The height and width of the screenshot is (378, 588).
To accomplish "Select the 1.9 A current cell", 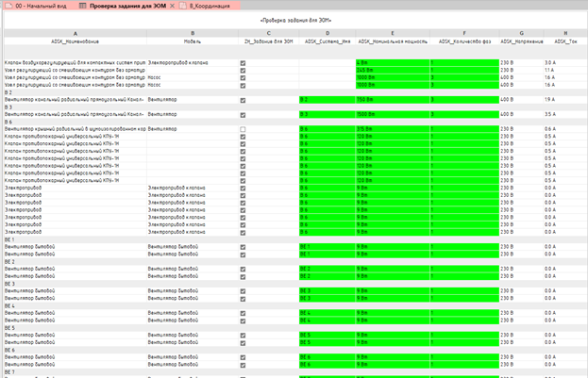I will [565, 100].
